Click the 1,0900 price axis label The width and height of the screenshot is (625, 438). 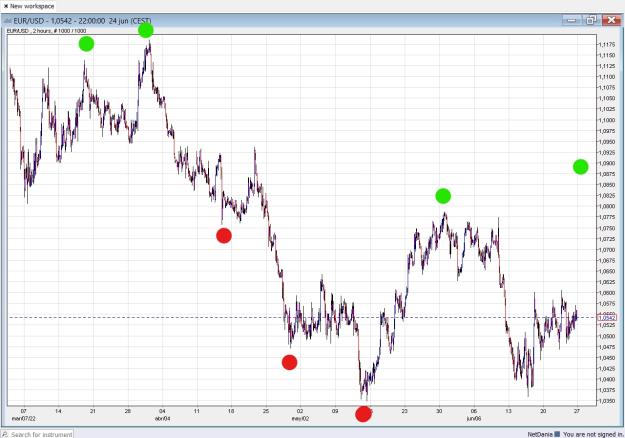[x=606, y=163]
